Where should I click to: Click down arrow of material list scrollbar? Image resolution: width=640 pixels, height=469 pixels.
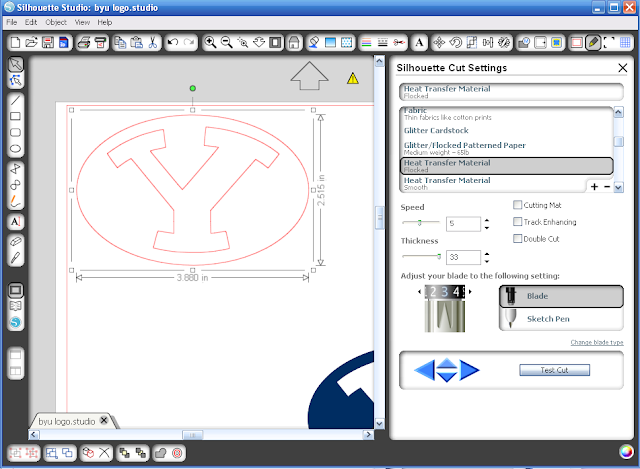(618, 187)
